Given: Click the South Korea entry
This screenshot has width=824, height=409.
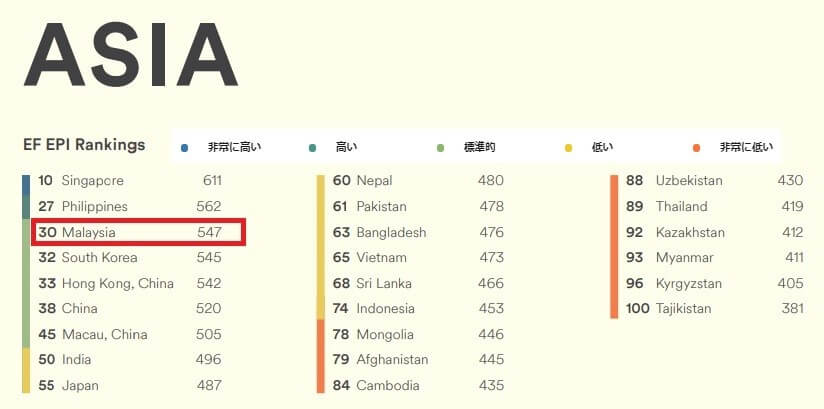Looking at the screenshot, I should (130, 258).
